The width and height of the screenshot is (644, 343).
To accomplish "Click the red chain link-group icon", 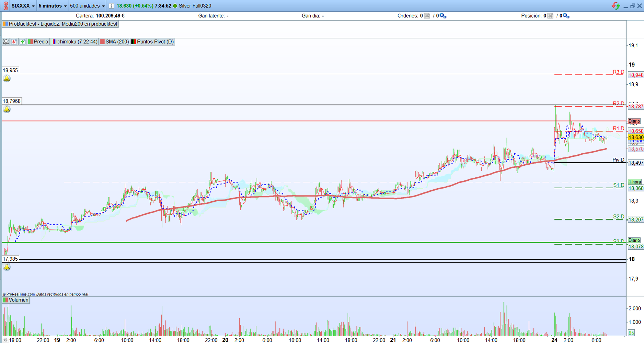I will 5,6.
